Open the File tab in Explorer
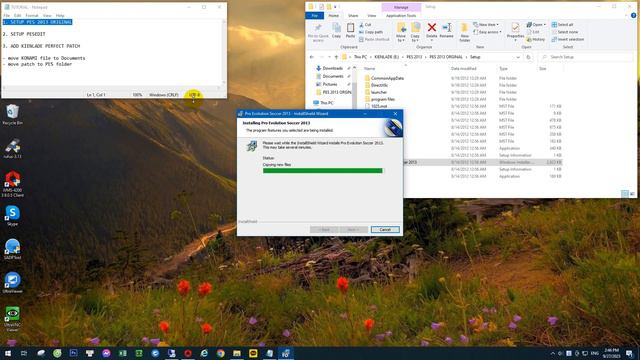 coord(315,16)
